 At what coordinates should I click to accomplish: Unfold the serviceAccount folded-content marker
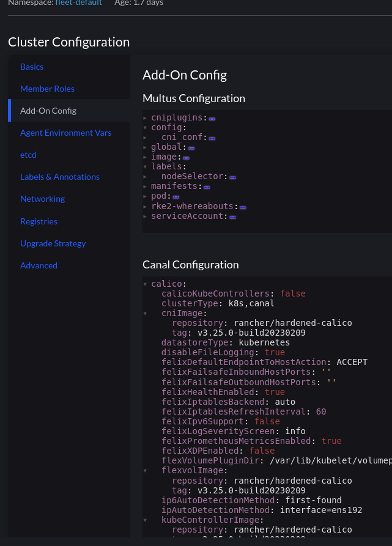tap(233, 217)
